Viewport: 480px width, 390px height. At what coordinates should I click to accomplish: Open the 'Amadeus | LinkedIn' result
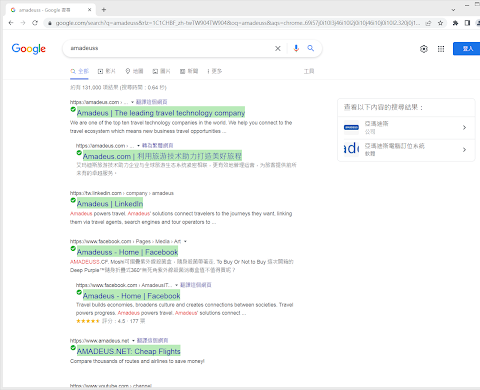pos(110,204)
